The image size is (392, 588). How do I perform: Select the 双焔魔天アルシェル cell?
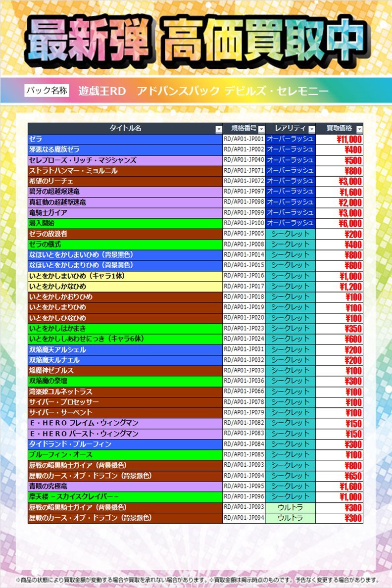click(125, 349)
